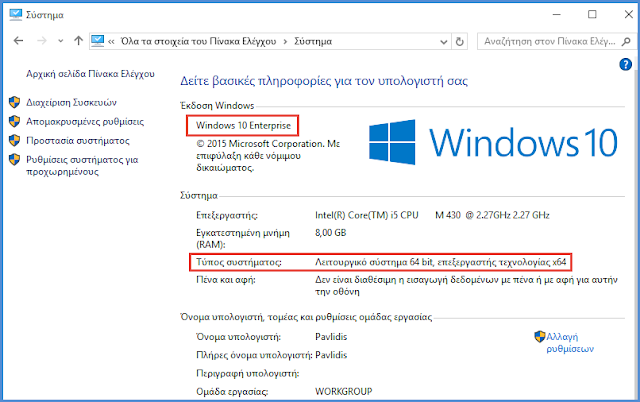Close the Σύστημα window
Viewport: 640px width, 402px height.
[x=629, y=15]
